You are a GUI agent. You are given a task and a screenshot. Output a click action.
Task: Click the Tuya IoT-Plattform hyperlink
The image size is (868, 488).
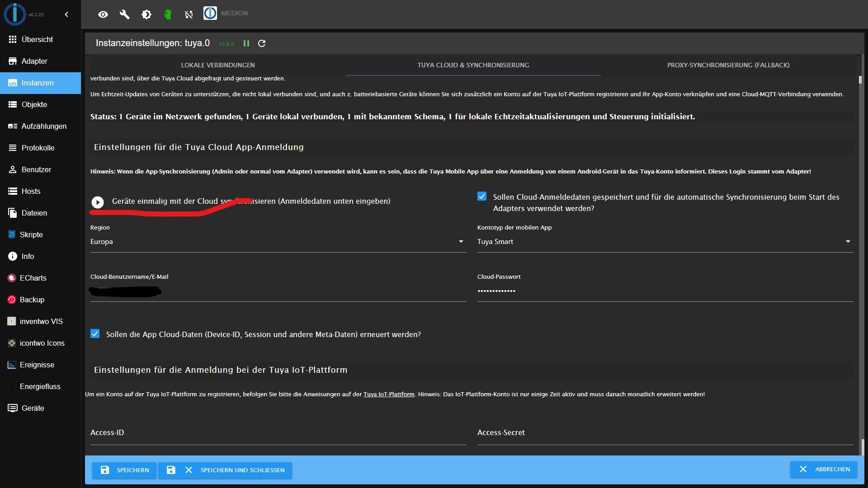(x=389, y=394)
